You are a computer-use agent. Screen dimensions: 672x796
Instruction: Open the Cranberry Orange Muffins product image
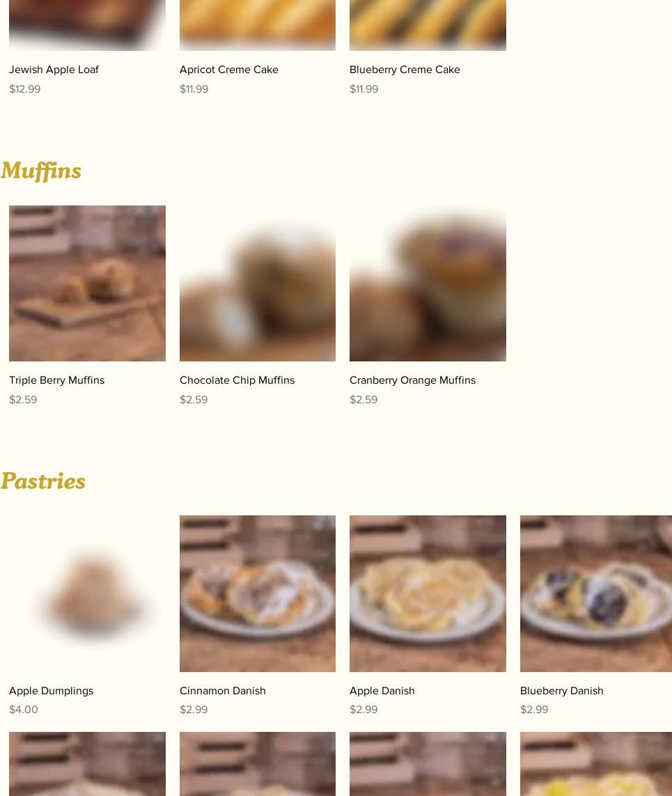coord(428,283)
